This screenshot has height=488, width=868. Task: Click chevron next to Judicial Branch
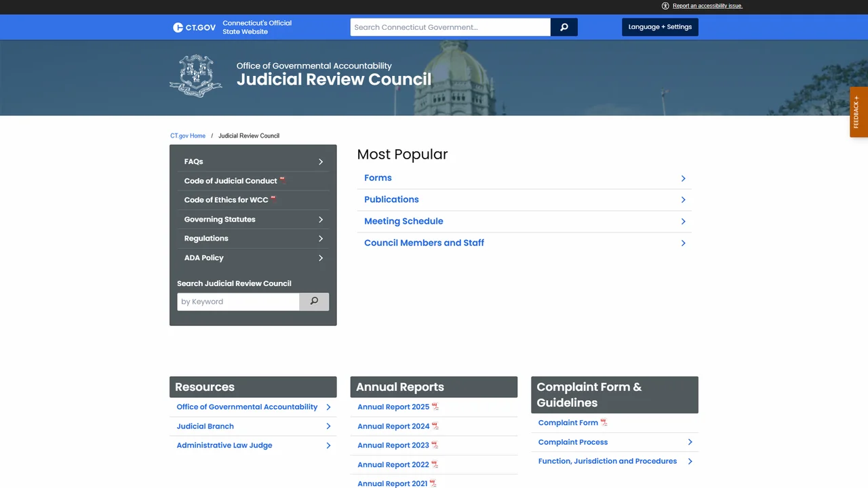click(328, 426)
